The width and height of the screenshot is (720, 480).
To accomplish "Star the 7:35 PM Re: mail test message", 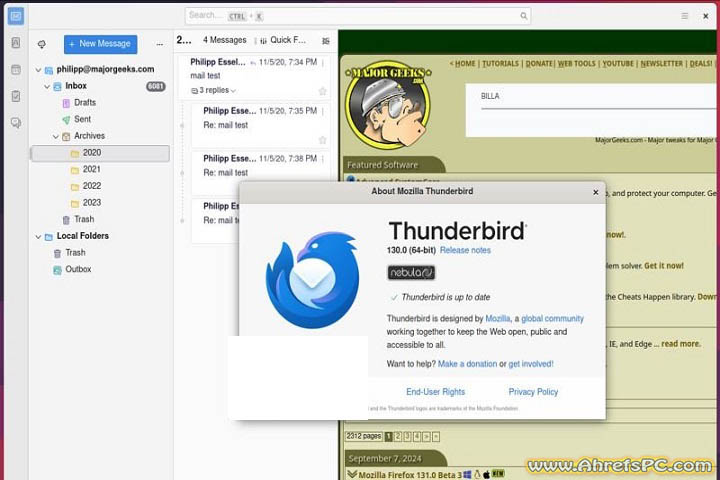I will 322,140.
